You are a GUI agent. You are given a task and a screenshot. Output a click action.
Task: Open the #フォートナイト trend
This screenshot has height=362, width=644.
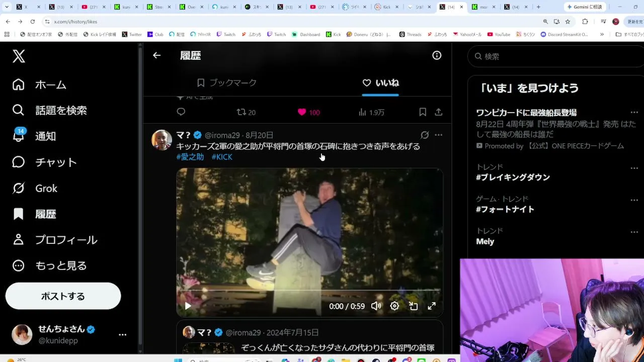505,209
